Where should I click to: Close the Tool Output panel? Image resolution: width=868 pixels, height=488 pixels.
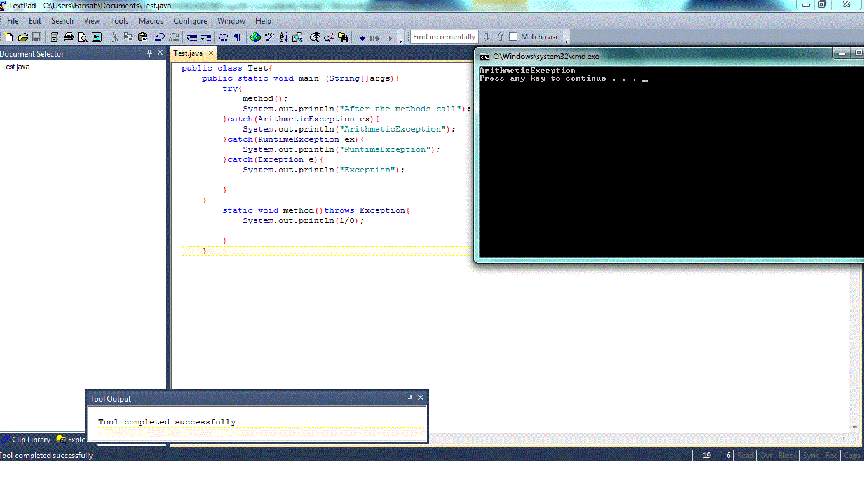pyautogui.click(x=420, y=398)
